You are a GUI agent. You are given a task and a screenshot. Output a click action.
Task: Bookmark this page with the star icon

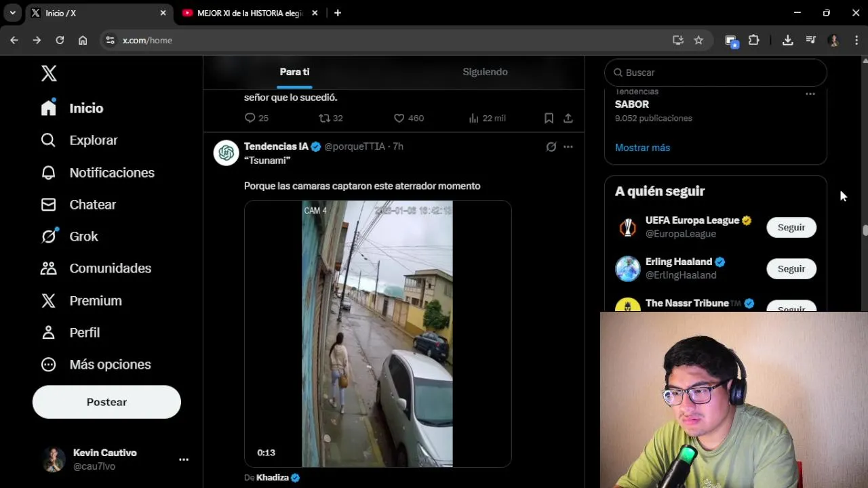pos(698,40)
